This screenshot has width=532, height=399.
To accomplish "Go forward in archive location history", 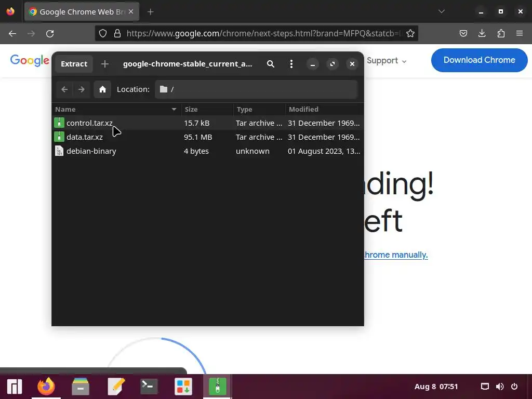I will tap(81, 89).
